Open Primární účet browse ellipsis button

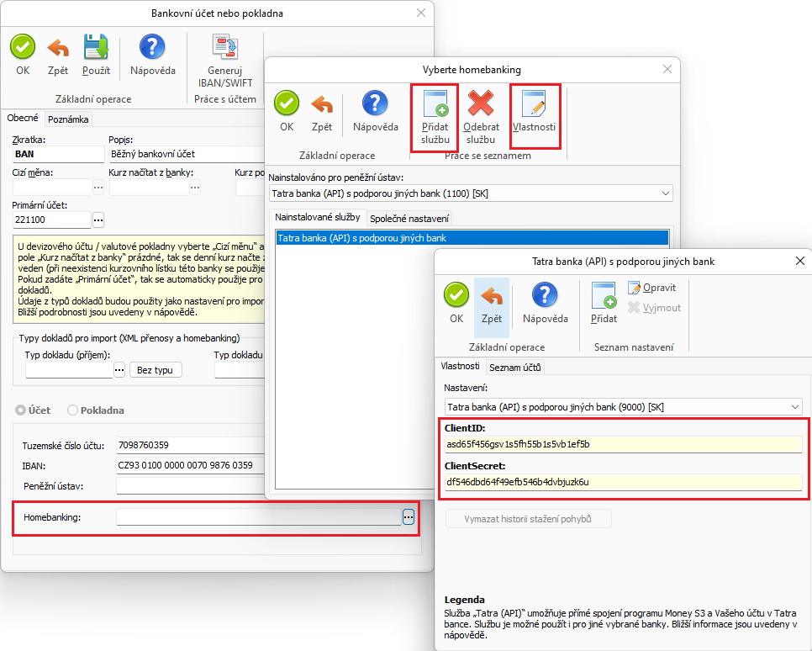point(98,220)
